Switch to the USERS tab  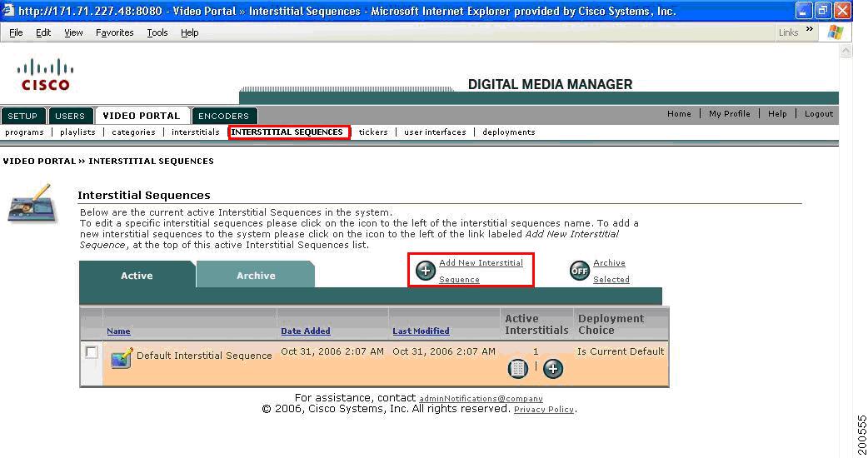coord(70,116)
